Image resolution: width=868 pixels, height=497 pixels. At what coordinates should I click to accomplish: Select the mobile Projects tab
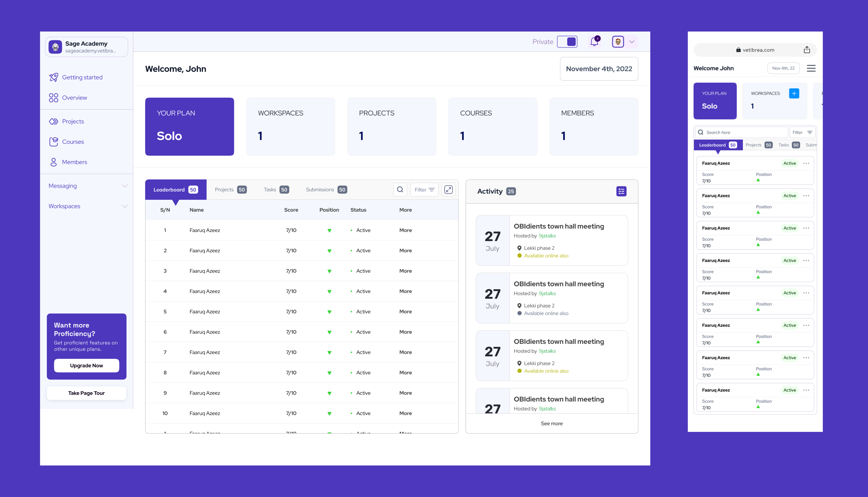click(759, 145)
